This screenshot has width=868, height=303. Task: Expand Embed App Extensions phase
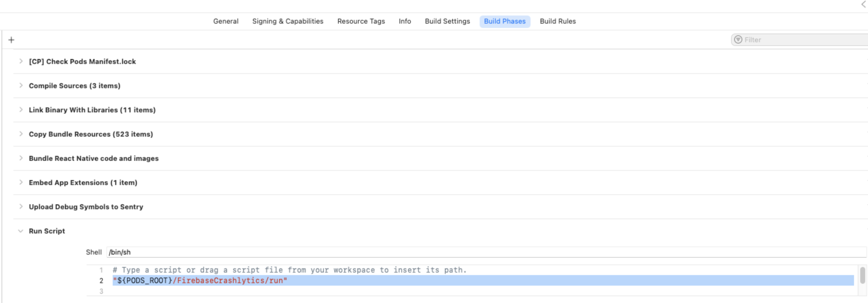pyautogui.click(x=21, y=183)
